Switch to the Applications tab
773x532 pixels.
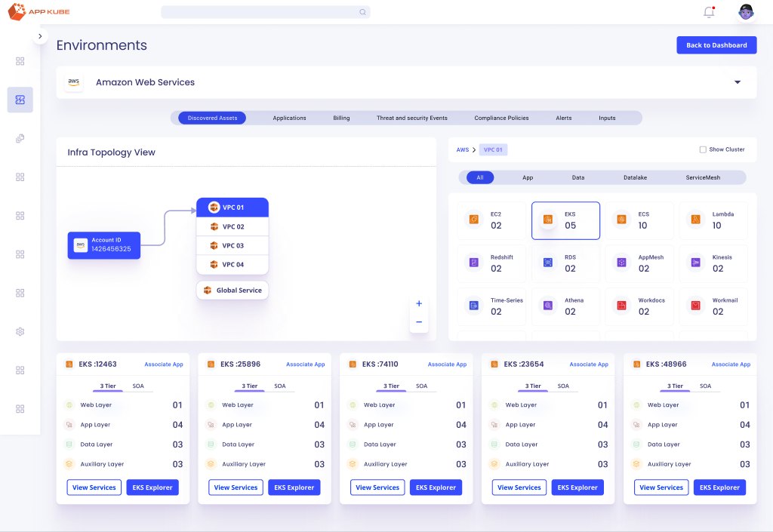289,118
